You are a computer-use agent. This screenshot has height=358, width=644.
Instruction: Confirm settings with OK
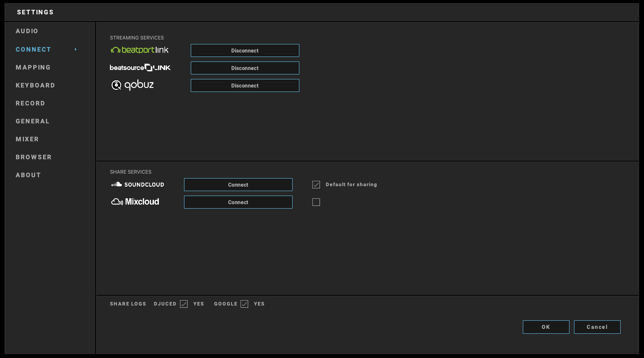pyautogui.click(x=546, y=327)
